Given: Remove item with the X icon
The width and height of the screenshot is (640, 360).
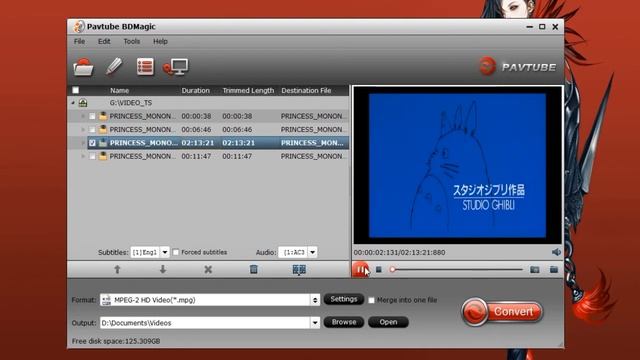Looking at the screenshot, I should [208, 269].
